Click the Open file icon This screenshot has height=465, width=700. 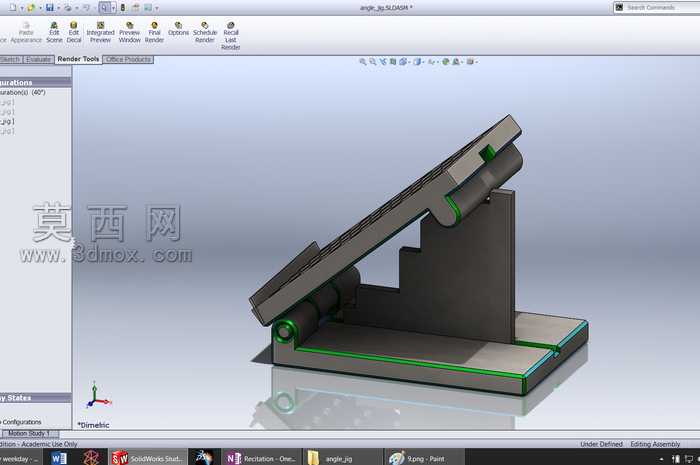coord(31,8)
